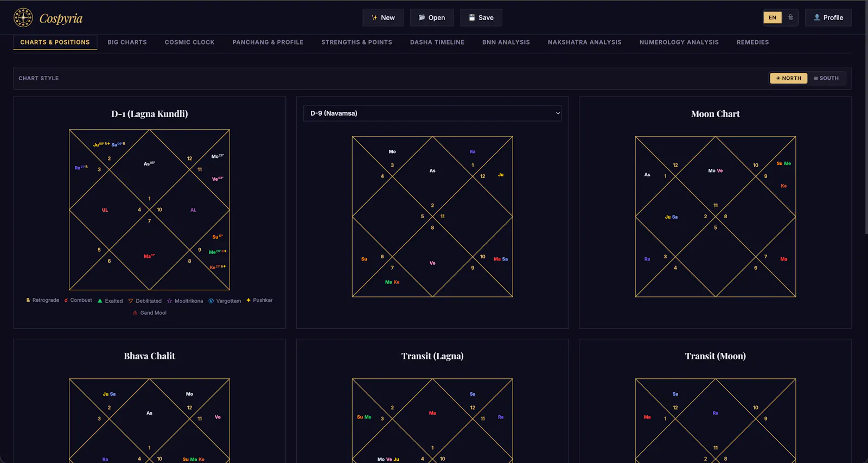The height and width of the screenshot is (463, 868).
Task: Click the folder icon on the Open button
Action: pos(422,17)
